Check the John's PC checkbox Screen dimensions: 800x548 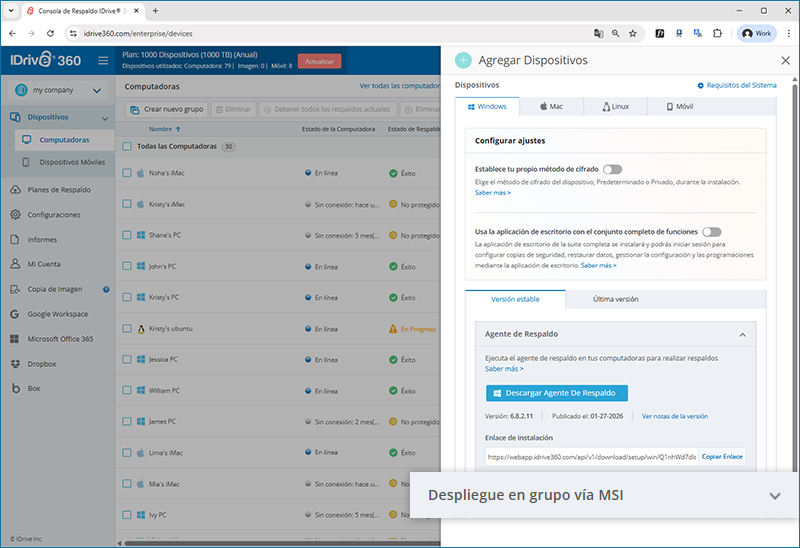[x=127, y=266]
